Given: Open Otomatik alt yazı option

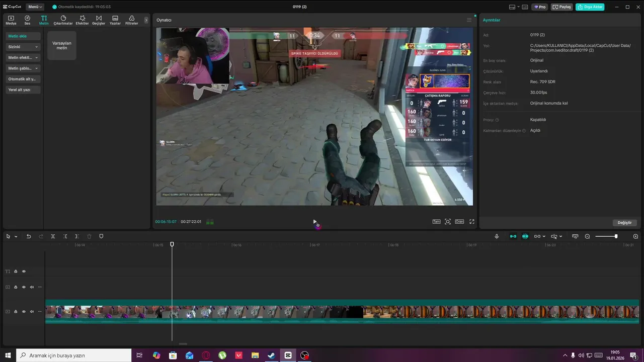Looking at the screenshot, I should pos(23,79).
